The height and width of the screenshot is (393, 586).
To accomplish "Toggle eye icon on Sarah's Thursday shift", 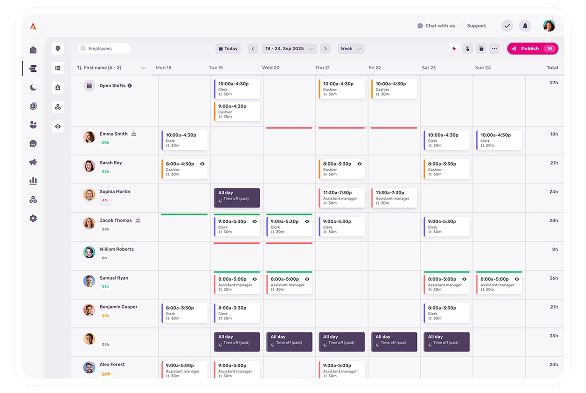I will [x=360, y=164].
